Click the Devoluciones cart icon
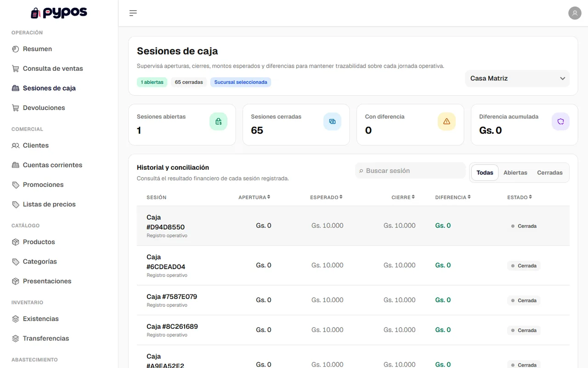This screenshot has height=368, width=588. pyautogui.click(x=16, y=108)
